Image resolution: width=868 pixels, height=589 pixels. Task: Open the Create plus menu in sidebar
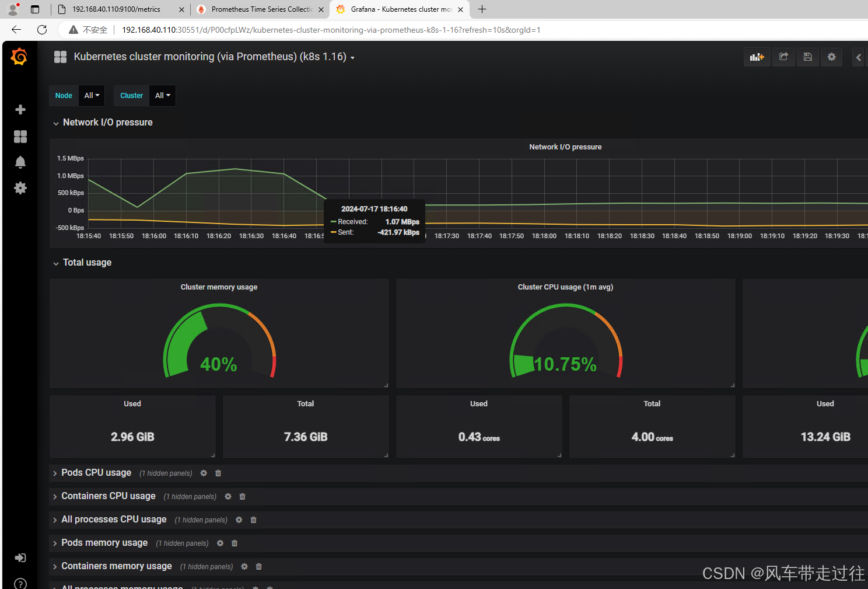pos(20,110)
